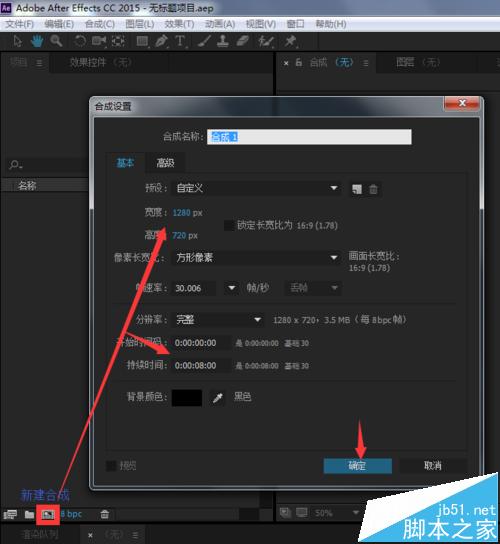Screen dimensions: 500x544
Task: Click the 8 bpc color depth label
Action: tap(71, 514)
